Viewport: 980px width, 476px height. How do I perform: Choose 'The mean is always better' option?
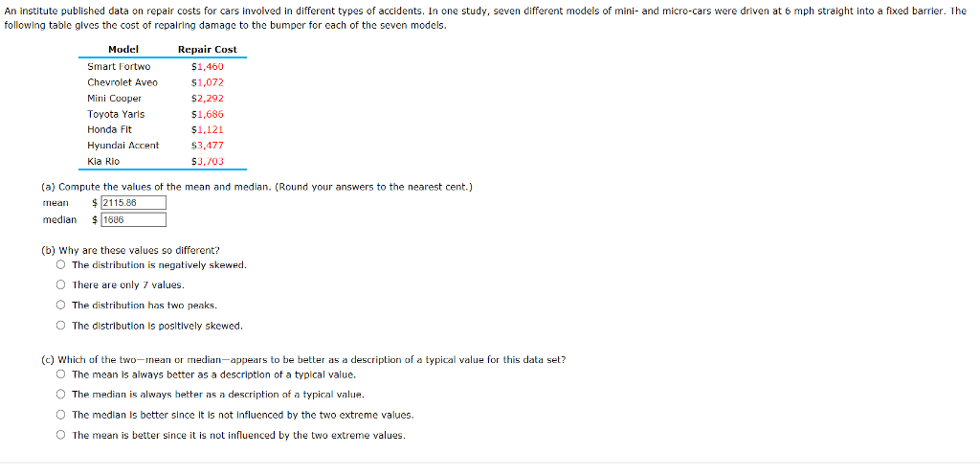[x=60, y=374]
